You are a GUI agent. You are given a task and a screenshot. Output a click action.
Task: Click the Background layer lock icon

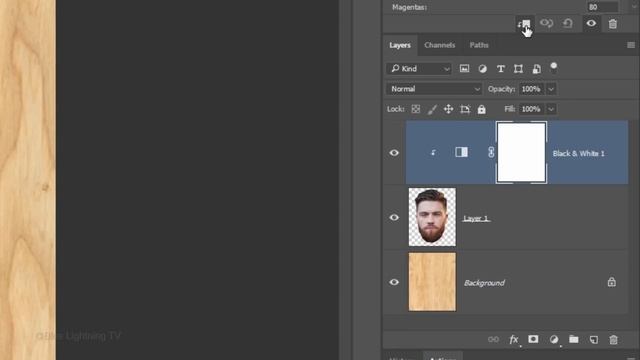611,282
